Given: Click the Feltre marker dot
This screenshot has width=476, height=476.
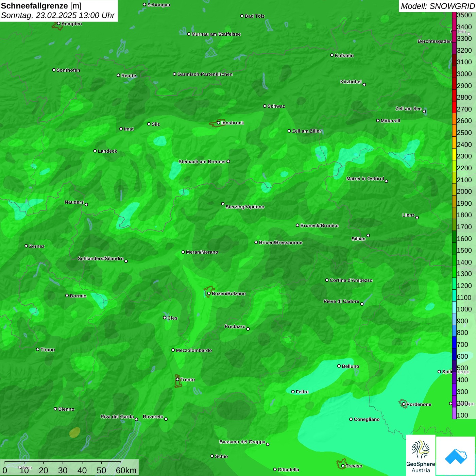Looking at the screenshot, I should pos(293,392).
